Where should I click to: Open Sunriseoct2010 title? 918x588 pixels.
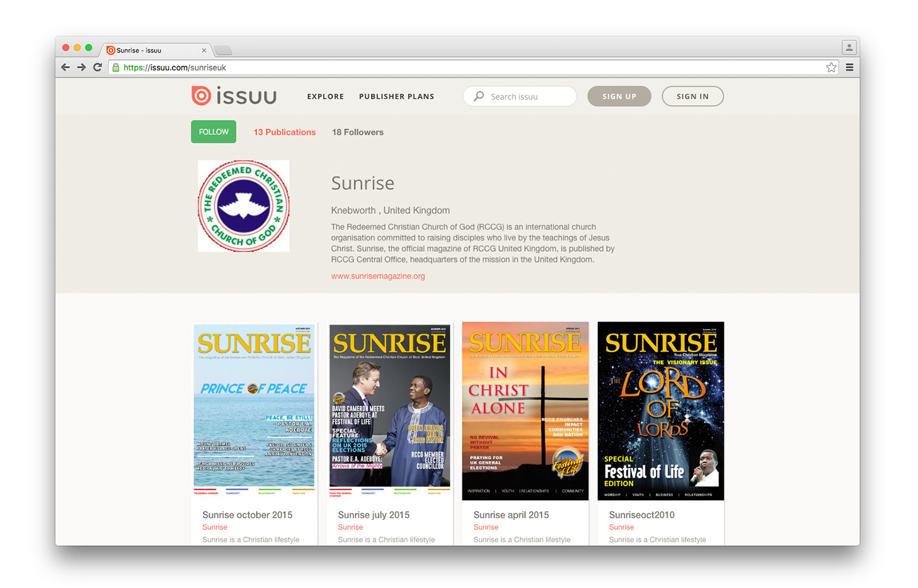[642, 515]
